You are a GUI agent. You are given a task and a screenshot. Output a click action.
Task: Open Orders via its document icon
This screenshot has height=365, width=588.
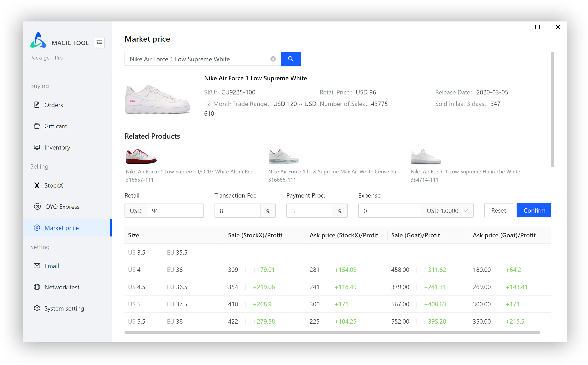[37, 105]
